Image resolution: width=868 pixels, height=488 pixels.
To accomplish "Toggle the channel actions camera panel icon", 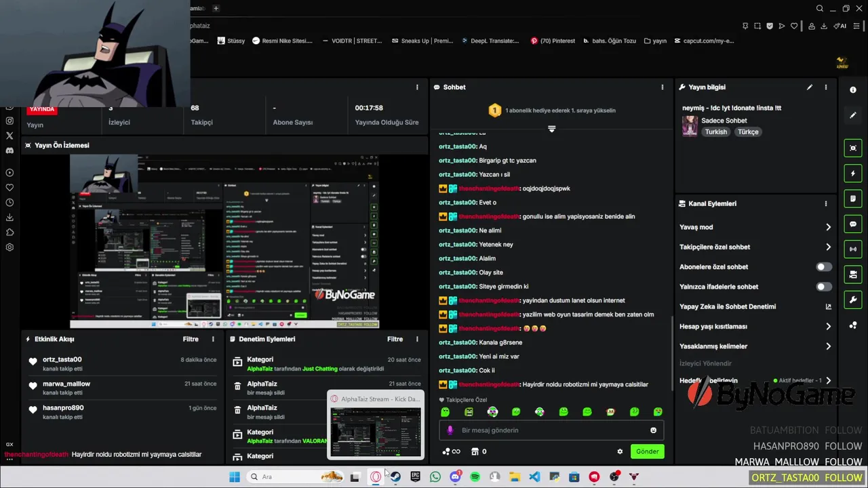I will (x=853, y=274).
